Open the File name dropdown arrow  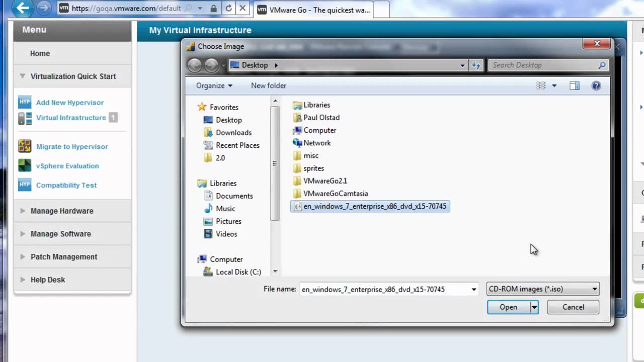pos(474,289)
